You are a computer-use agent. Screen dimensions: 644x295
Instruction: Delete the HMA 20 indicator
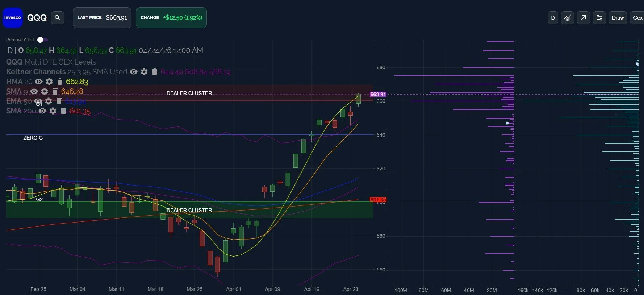coord(60,82)
